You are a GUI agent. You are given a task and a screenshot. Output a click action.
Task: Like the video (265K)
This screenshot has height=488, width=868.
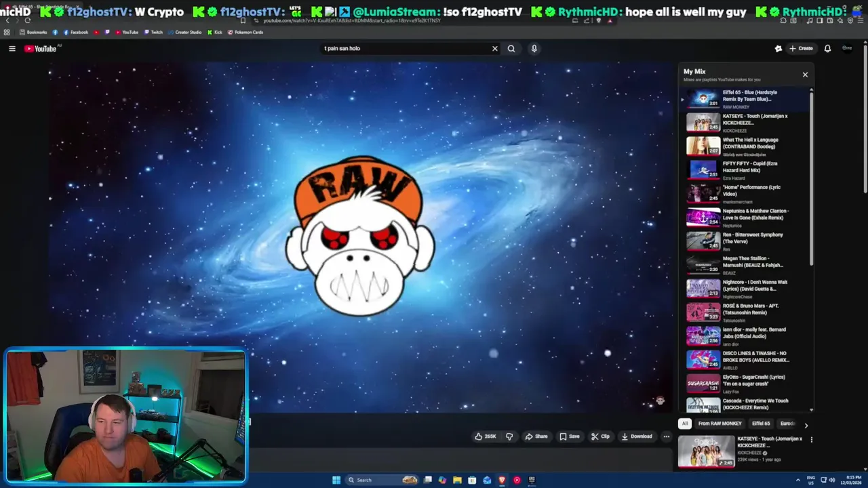(486, 436)
